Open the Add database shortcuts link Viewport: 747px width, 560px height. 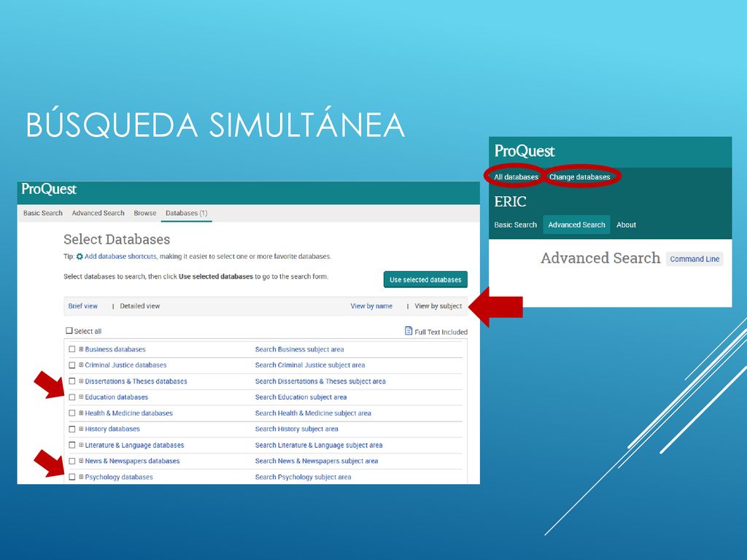pyautogui.click(x=120, y=256)
